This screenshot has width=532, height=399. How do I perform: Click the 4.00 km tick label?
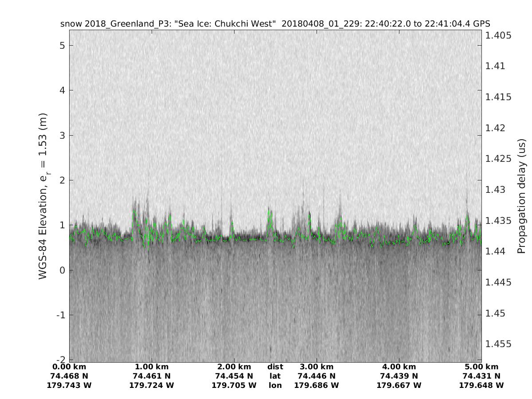point(399,367)
